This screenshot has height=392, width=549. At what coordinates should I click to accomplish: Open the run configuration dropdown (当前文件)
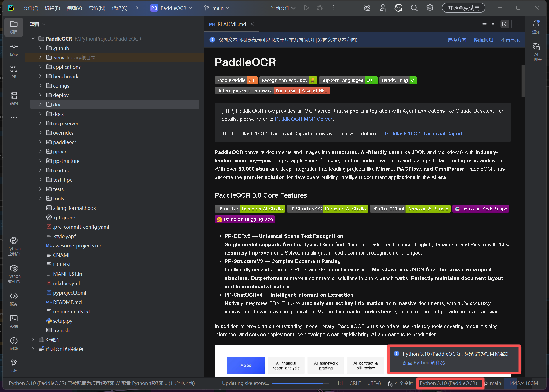[x=283, y=8]
